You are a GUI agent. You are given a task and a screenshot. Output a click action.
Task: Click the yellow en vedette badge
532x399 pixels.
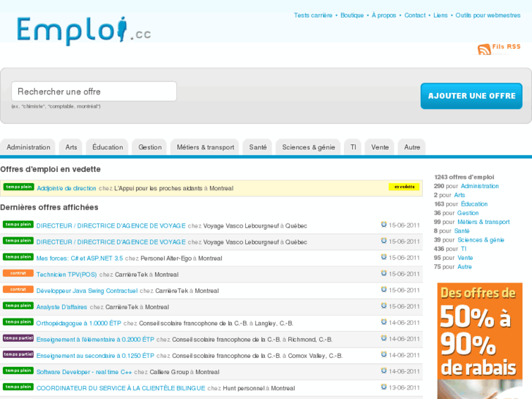(x=404, y=187)
